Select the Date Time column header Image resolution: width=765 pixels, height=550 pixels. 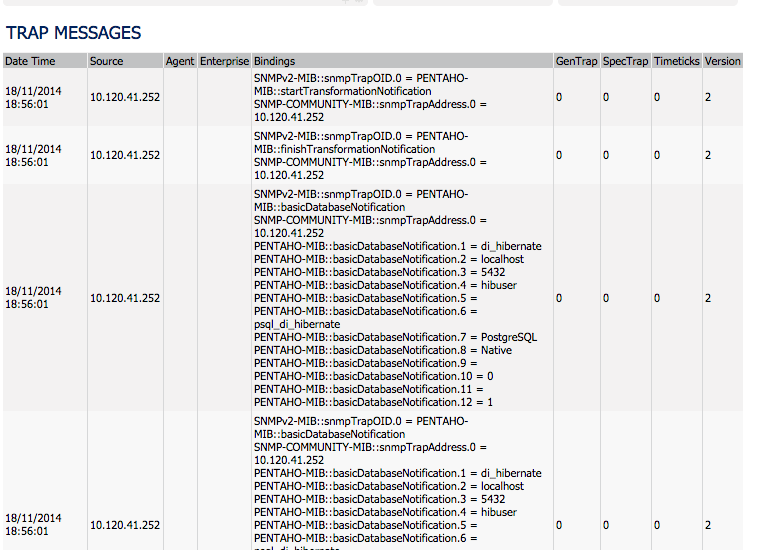(x=45, y=61)
